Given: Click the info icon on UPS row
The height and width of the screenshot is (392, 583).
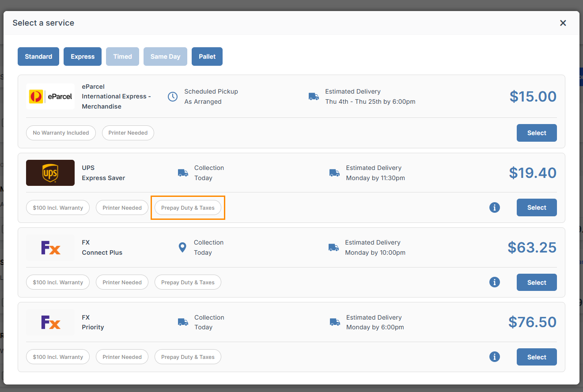Looking at the screenshot, I should point(495,207).
